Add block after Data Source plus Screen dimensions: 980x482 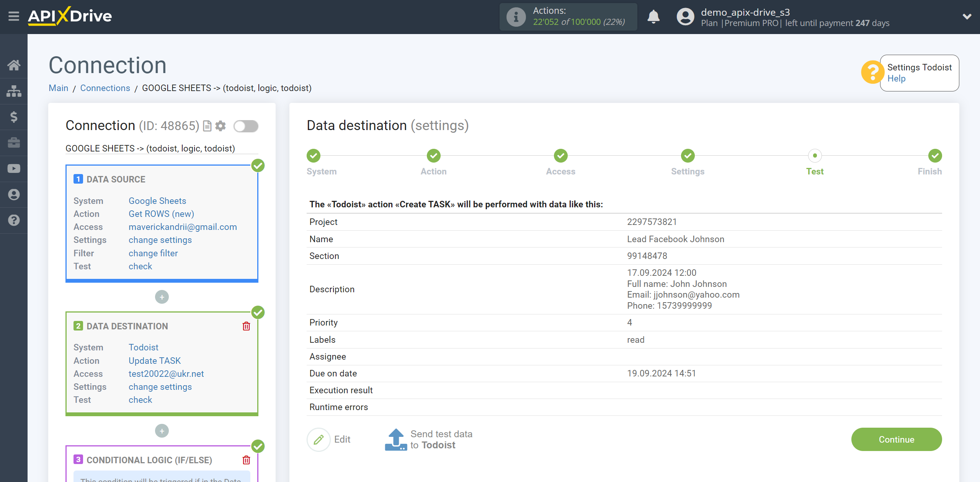point(162,297)
